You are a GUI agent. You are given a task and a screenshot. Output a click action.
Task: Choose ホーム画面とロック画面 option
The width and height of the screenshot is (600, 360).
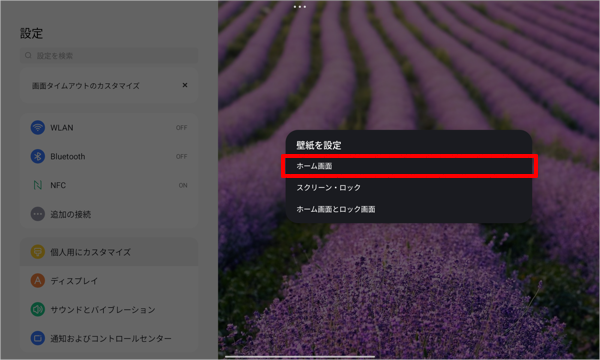pos(409,209)
